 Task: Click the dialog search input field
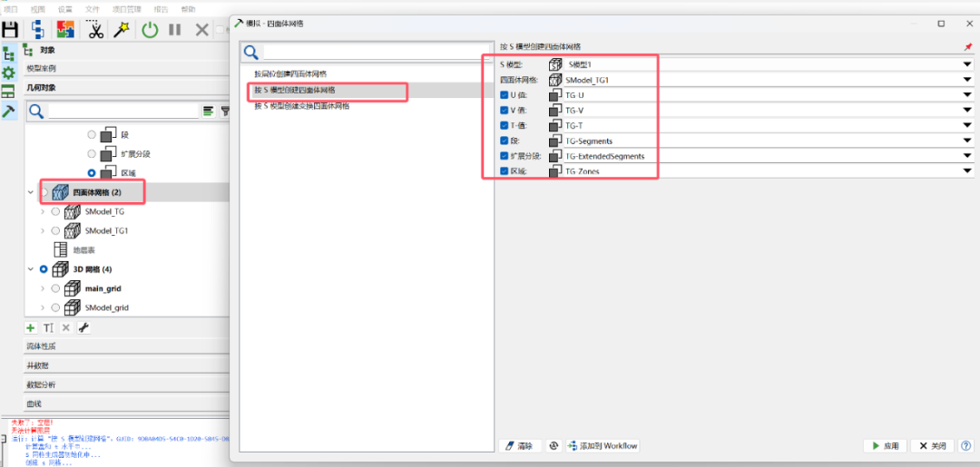point(376,52)
